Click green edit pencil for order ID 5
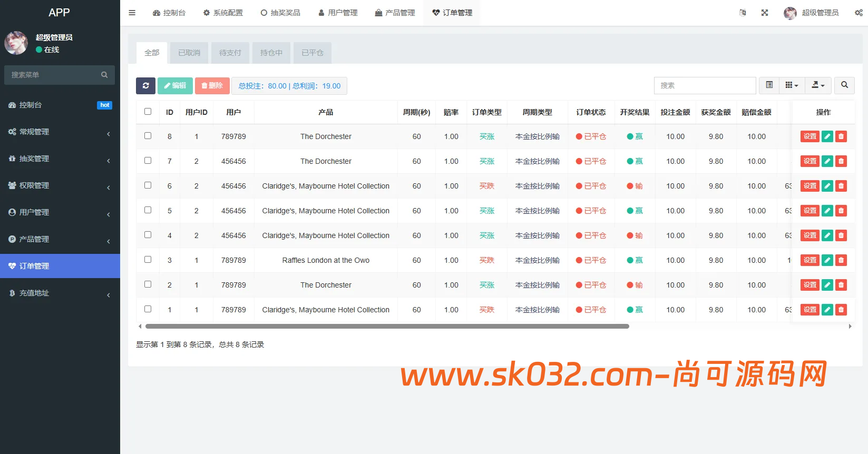This screenshot has width=868, height=454. point(827,211)
